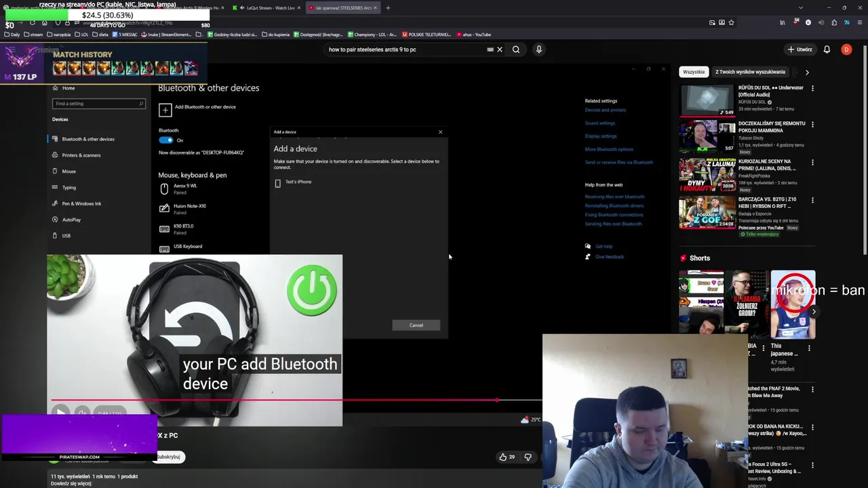This screenshot has height=488, width=868.
Task: Open options for Barcząca vs. B2TG video
Action: tap(812, 200)
